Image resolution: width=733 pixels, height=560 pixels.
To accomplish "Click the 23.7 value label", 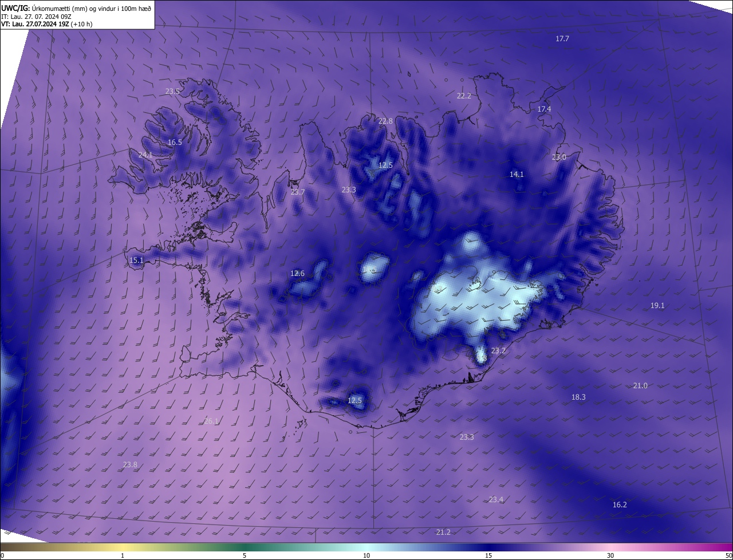I will point(297,192).
